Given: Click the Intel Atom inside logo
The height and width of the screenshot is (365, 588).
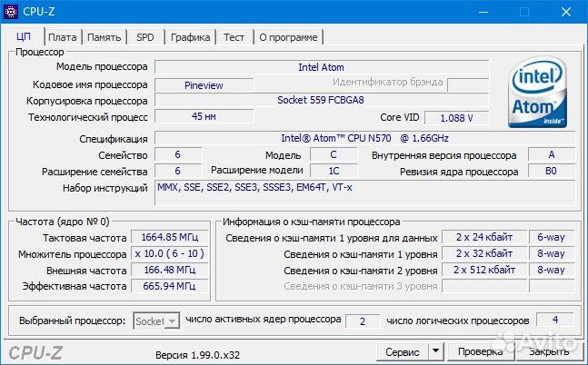Looking at the screenshot, I should (537, 93).
